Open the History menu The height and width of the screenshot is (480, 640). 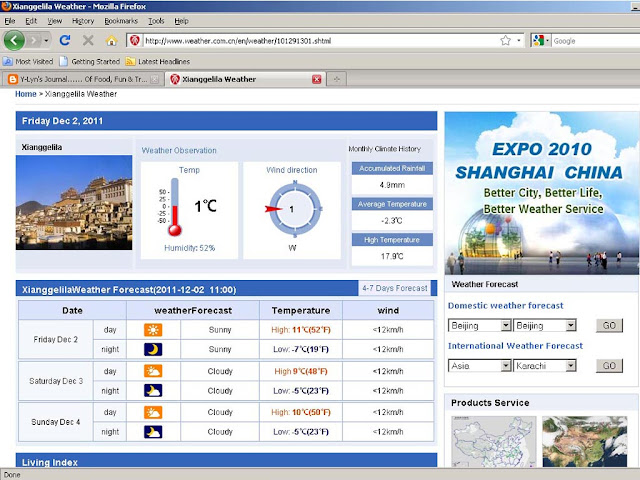click(83, 21)
